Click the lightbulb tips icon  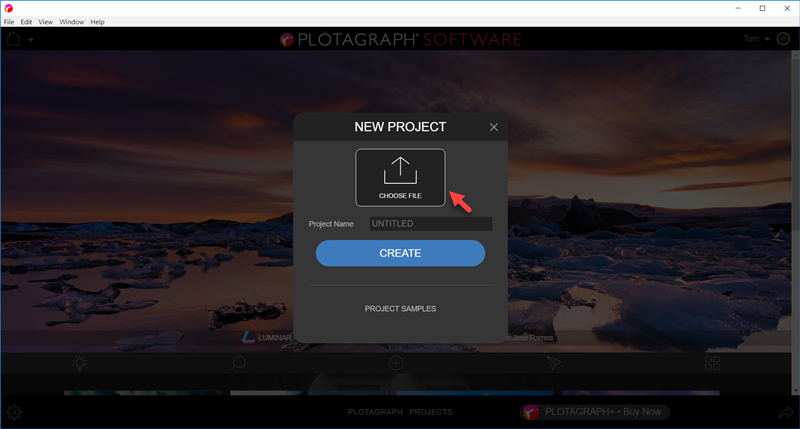[80, 363]
